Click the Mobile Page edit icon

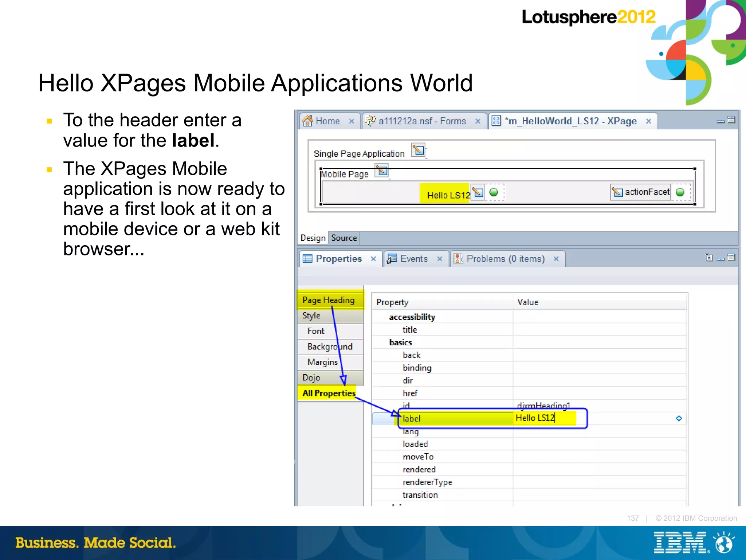tap(382, 170)
